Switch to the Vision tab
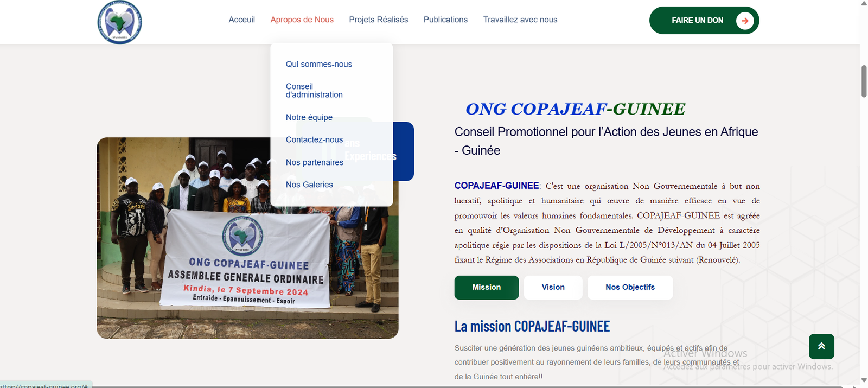Viewport: 868px width, 388px height. (553, 288)
